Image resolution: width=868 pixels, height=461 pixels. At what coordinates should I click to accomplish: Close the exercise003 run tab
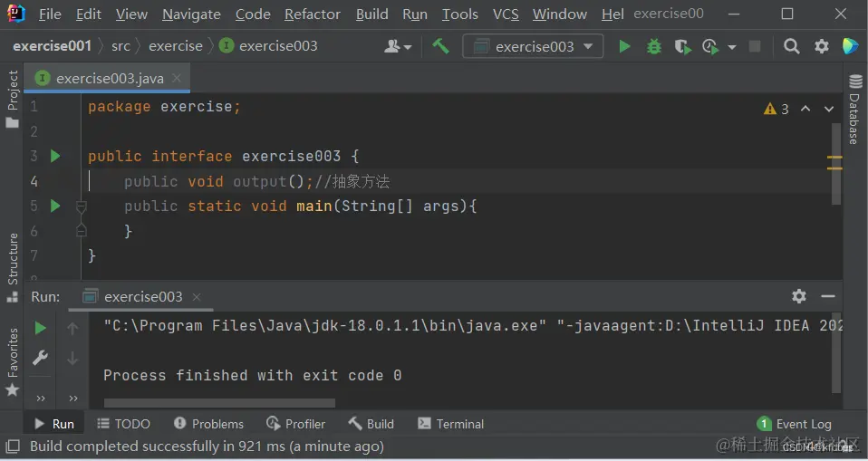(x=197, y=297)
